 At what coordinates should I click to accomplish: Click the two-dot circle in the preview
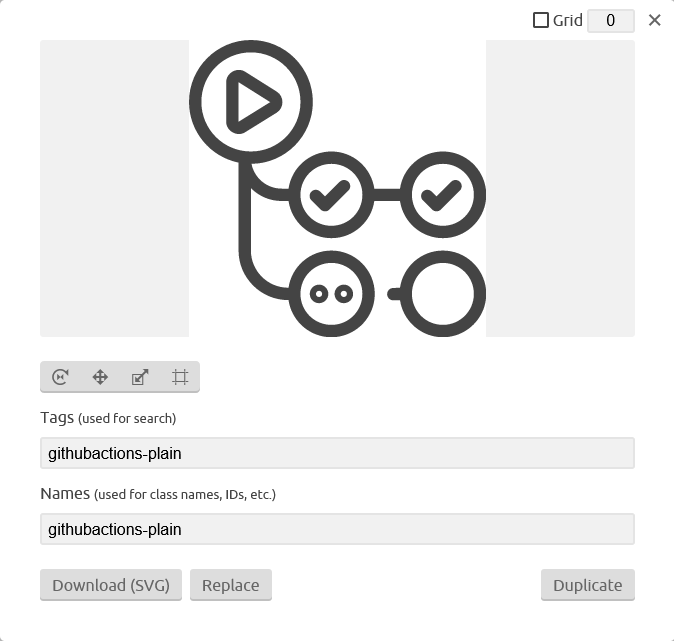coord(331,294)
